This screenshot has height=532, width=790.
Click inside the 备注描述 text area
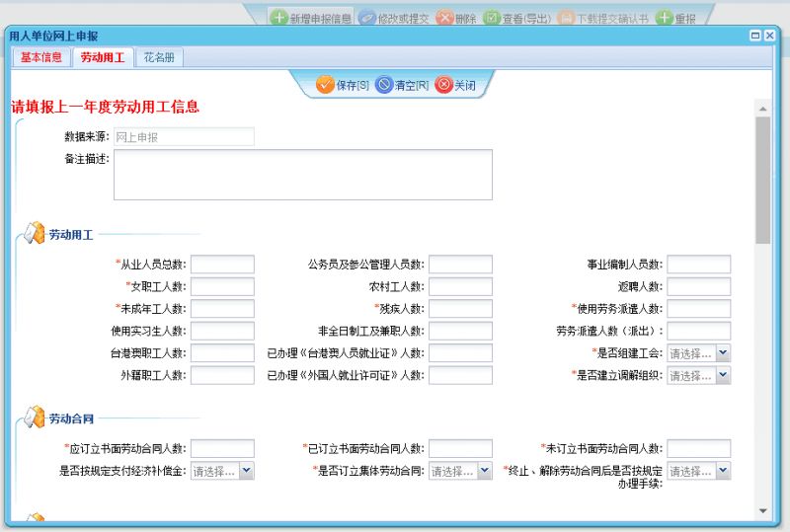[302, 175]
